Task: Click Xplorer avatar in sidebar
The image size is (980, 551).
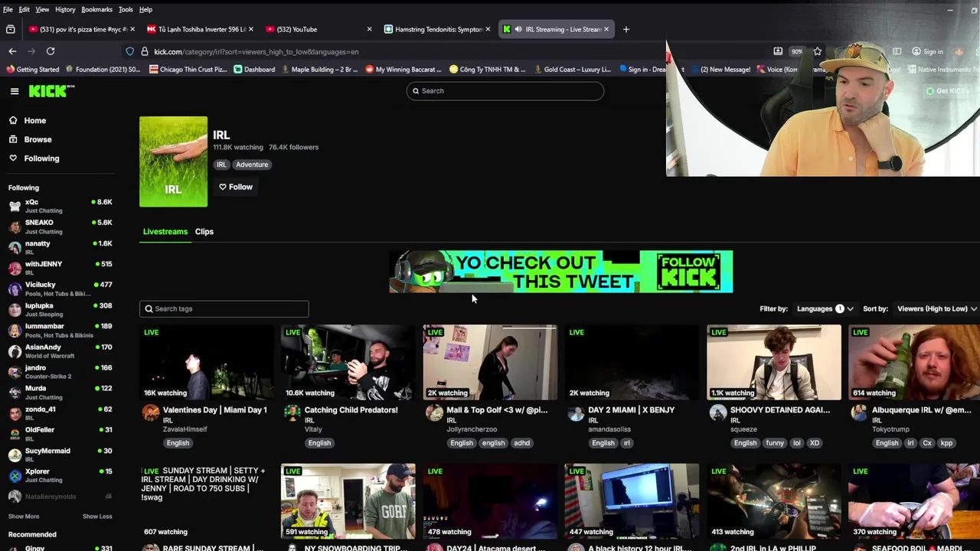Action: pyautogui.click(x=15, y=475)
